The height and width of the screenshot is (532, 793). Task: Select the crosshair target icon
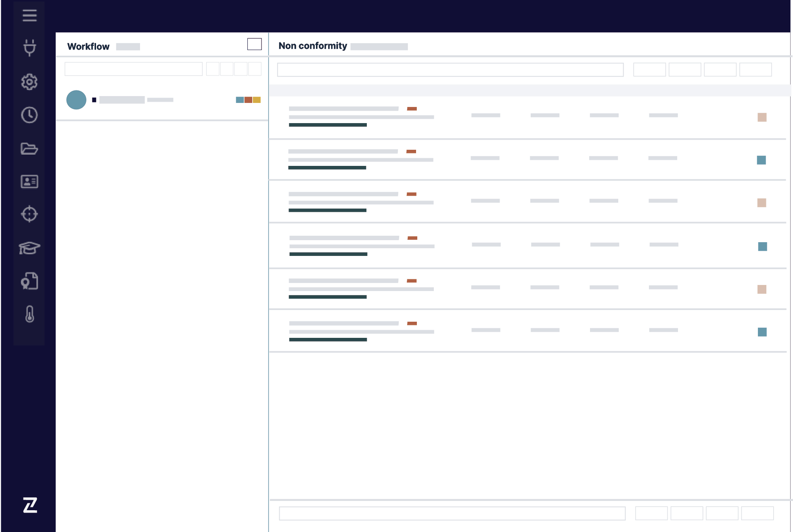(29, 214)
